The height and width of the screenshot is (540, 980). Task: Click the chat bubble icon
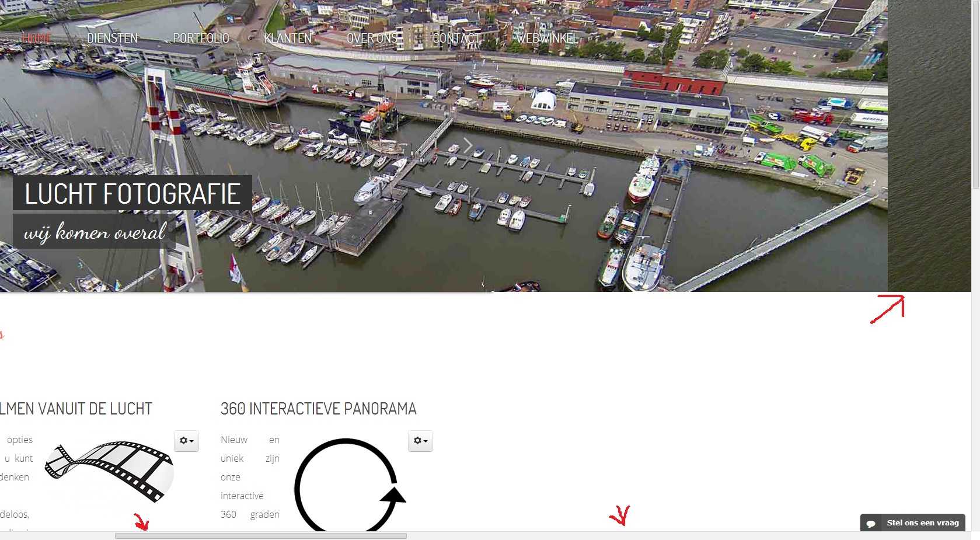871,524
